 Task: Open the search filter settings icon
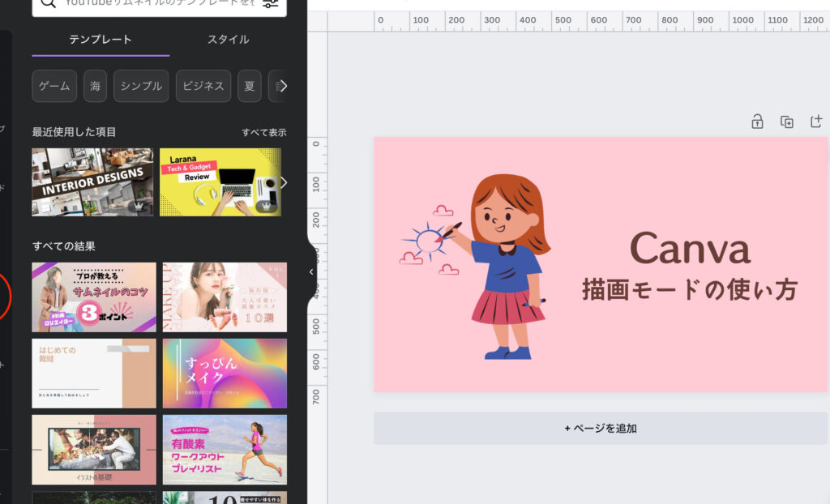(x=270, y=3)
